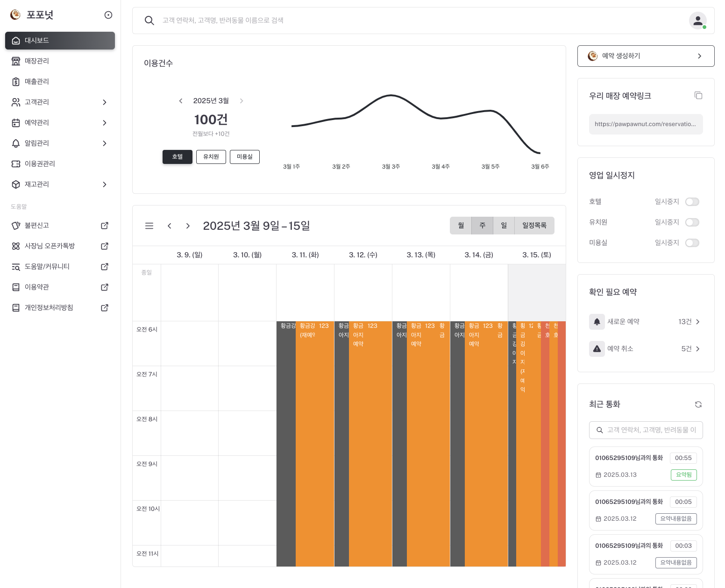Open 사장님 오픈카톡방 link
Viewport: 725px width, 588px height.
pyautogui.click(x=60, y=246)
